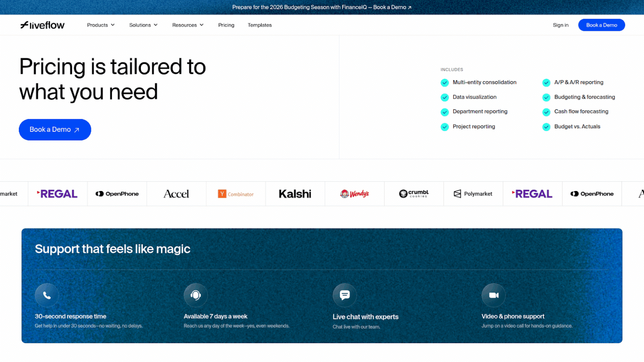Switch to the Pricing page
This screenshot has height=362, width=644.
[226, 25]
